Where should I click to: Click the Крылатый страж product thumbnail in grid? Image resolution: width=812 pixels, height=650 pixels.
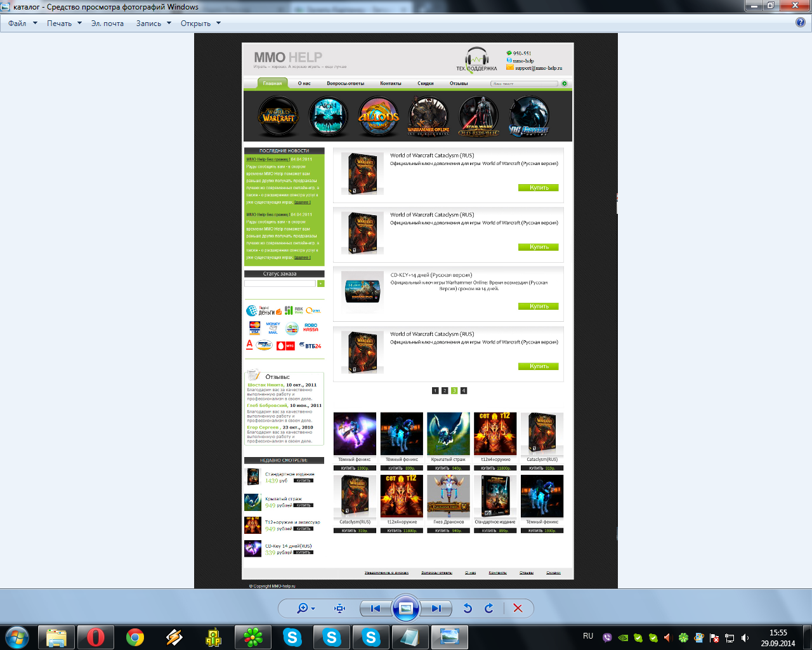click(449, 434)
